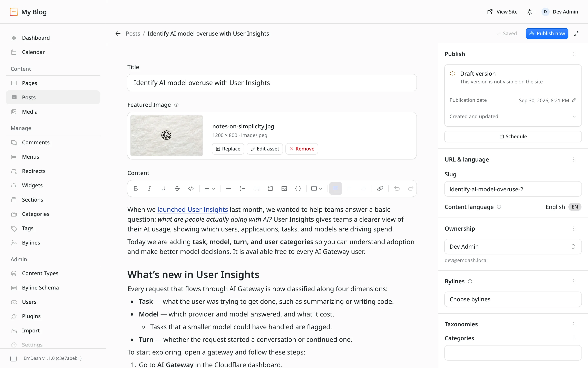The width and height of the screenshot is (588, 368).
Task: Apply underline formatting
Action: tap(163, 188)
